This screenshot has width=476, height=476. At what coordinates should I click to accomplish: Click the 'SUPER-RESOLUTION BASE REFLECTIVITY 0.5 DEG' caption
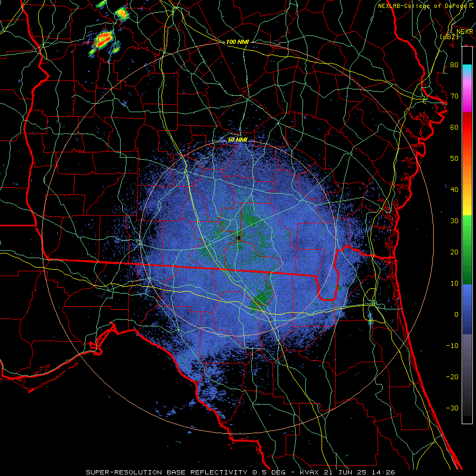[x=186, y=472]
